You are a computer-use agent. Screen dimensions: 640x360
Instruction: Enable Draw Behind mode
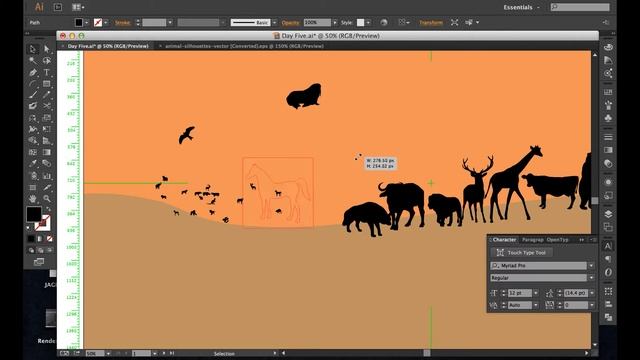pos(40,250)
